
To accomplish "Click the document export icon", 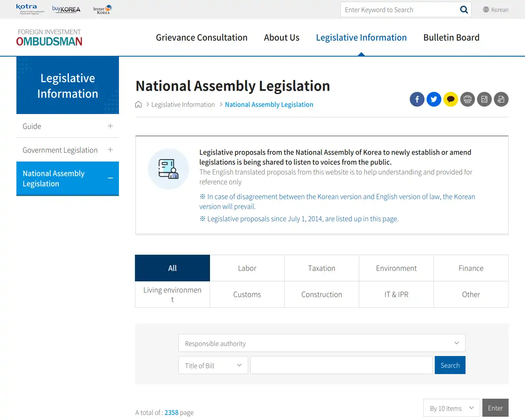I will 501,99.
